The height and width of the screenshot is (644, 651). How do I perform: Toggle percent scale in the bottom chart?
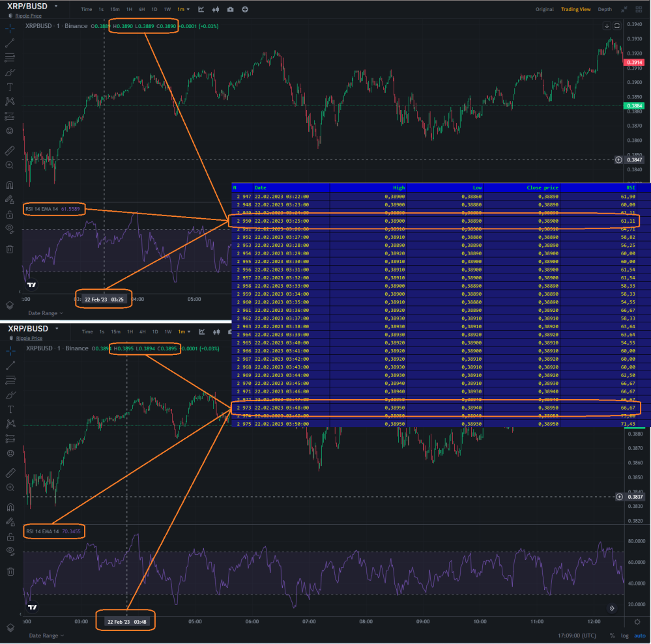[x=612, y=636]
